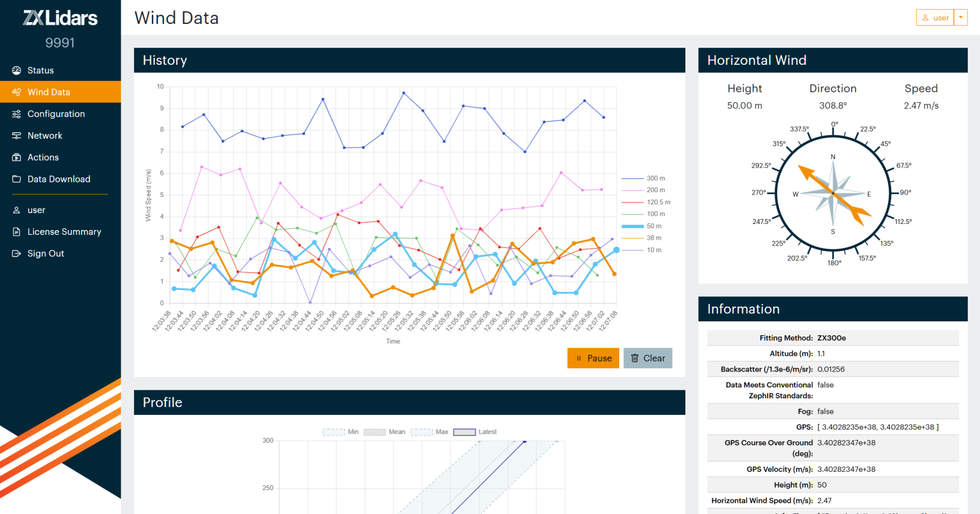This screenshot has height=514, width=980.
Task: Toggle the 300 m series in legend
Action: click(643, 179)
